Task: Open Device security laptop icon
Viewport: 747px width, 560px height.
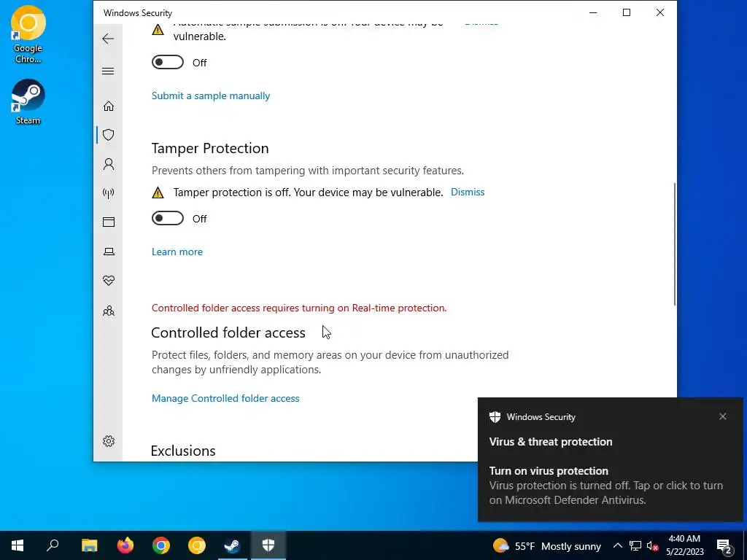Action: click(109, 252)
